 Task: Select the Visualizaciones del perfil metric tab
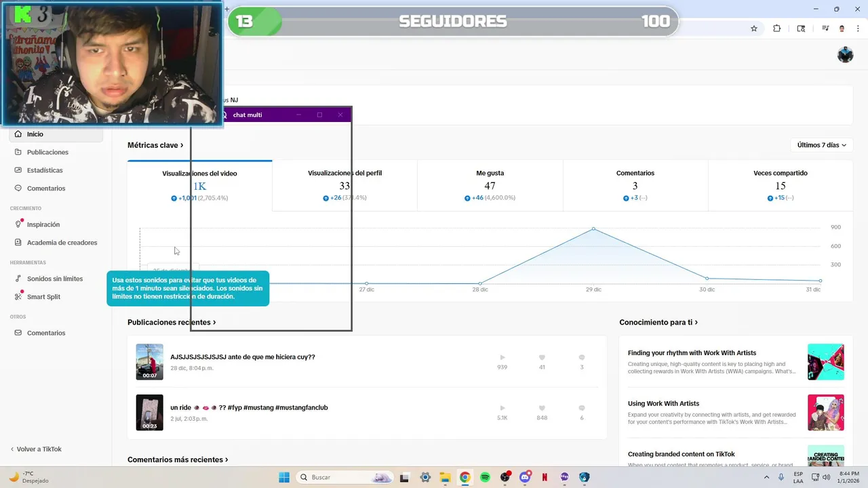tap(344, 186)
